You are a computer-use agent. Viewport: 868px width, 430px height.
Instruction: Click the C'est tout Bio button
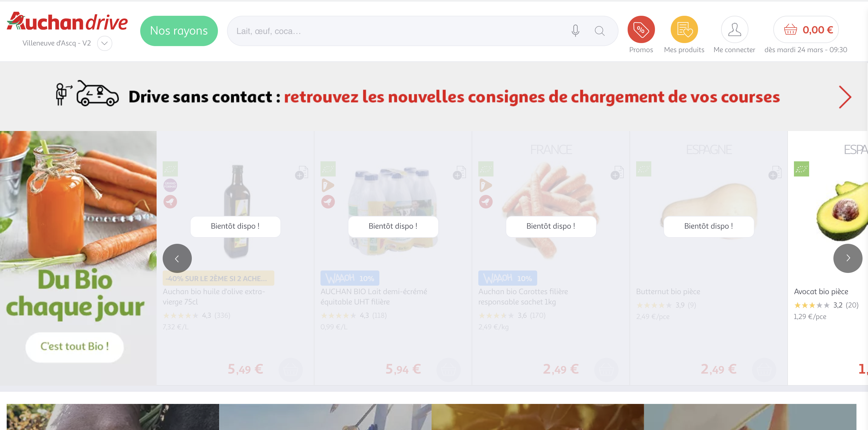pyautogui.click(x=74, y=347)
